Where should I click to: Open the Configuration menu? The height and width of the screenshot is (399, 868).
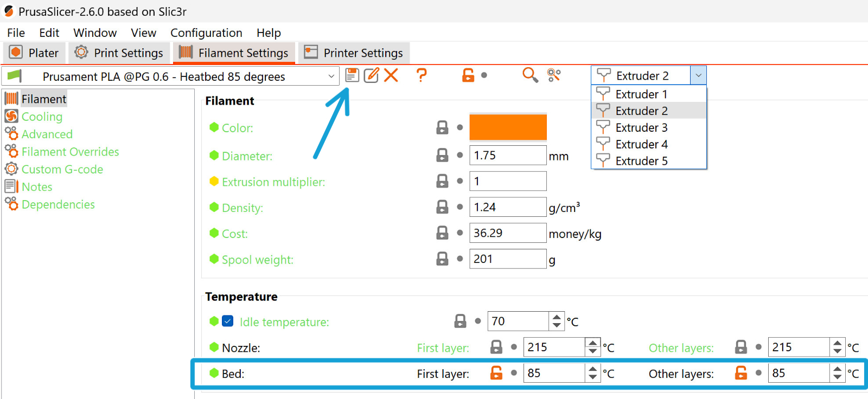206,33
